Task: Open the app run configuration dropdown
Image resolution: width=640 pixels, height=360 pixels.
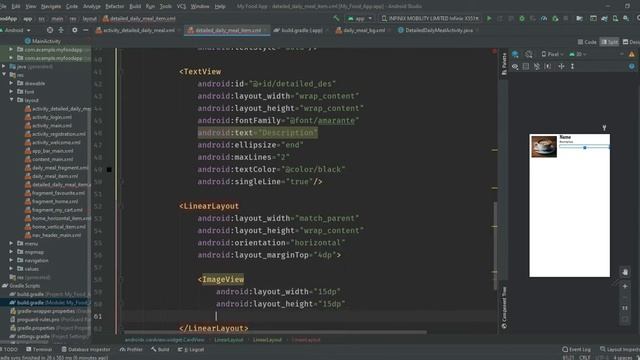Action: (x=360, y=18)
